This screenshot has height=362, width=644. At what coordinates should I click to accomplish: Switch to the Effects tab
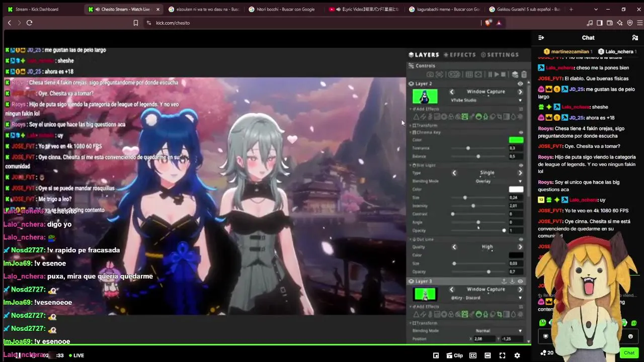pos(459,55)
